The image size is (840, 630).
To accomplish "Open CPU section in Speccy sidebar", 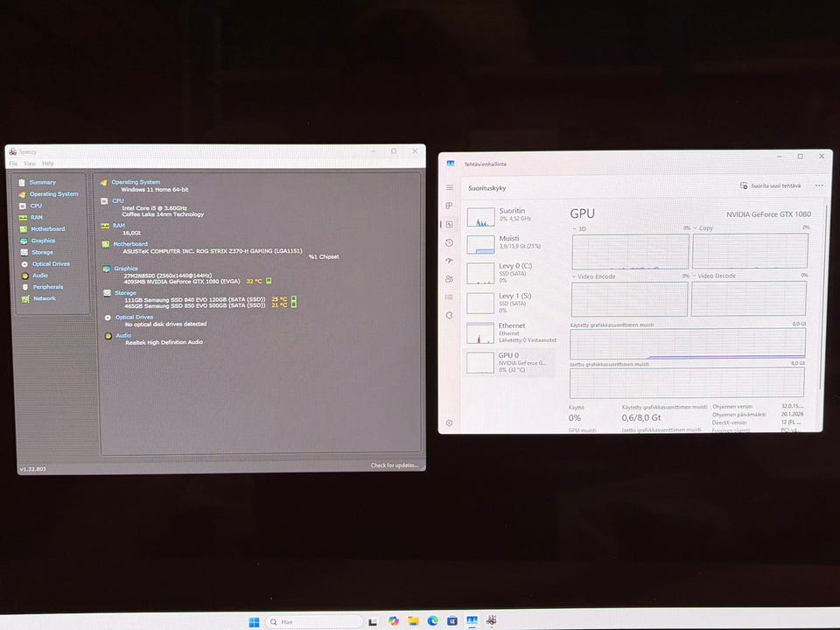I will [36, 206].
